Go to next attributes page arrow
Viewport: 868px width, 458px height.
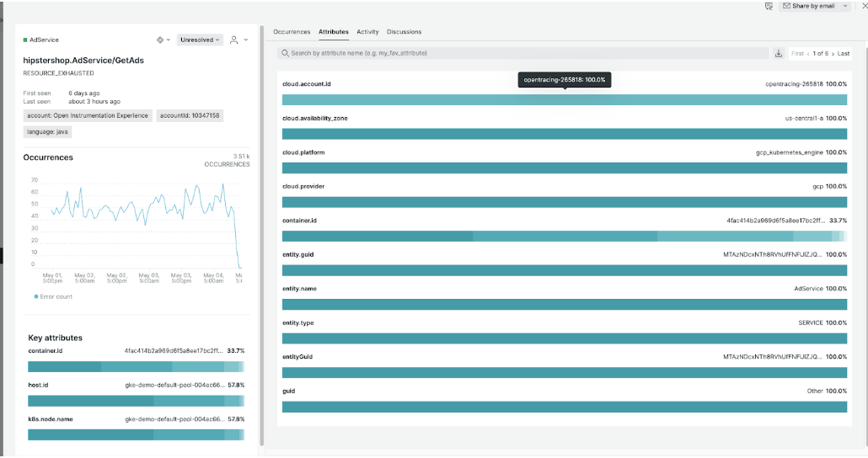[x=833, y=54]
